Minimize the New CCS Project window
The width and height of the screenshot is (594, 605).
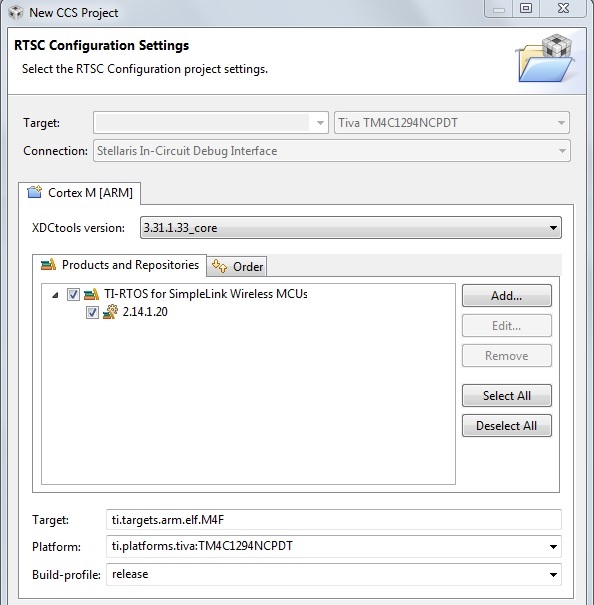pos(499,8)
